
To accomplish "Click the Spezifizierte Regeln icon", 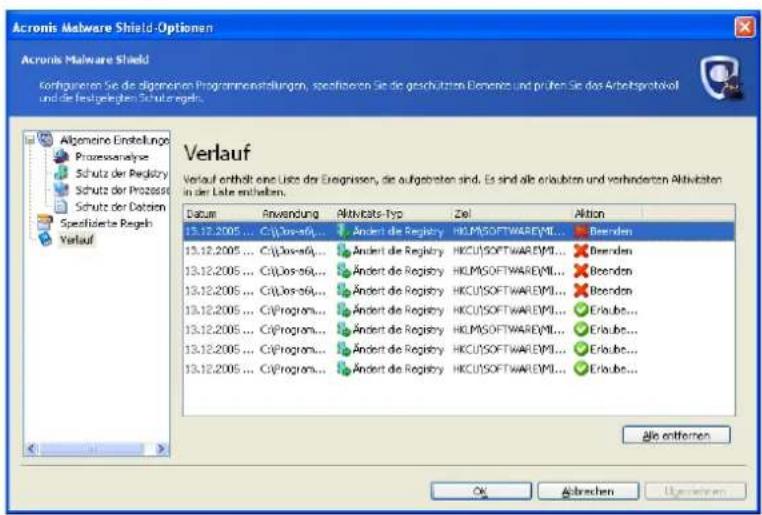I will tap(45, 223).
